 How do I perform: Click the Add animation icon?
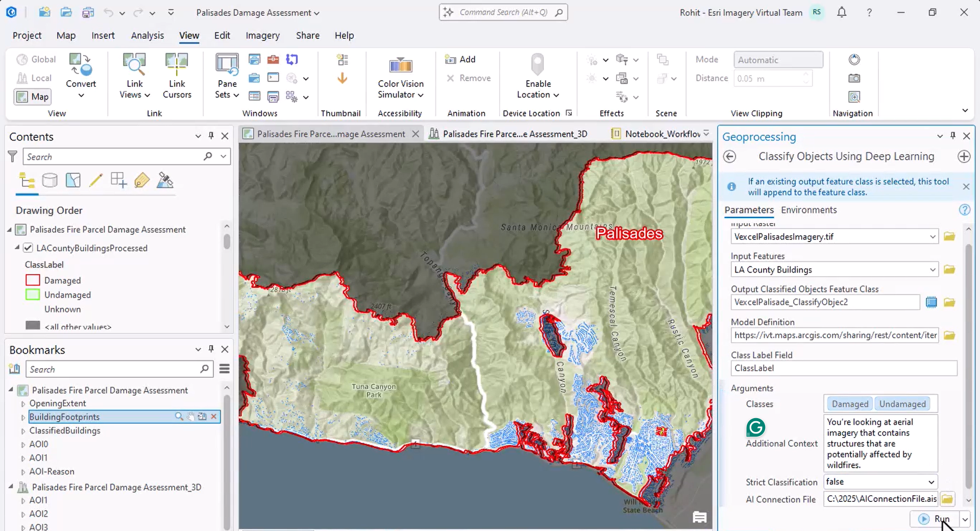click(x=450, y=60)
